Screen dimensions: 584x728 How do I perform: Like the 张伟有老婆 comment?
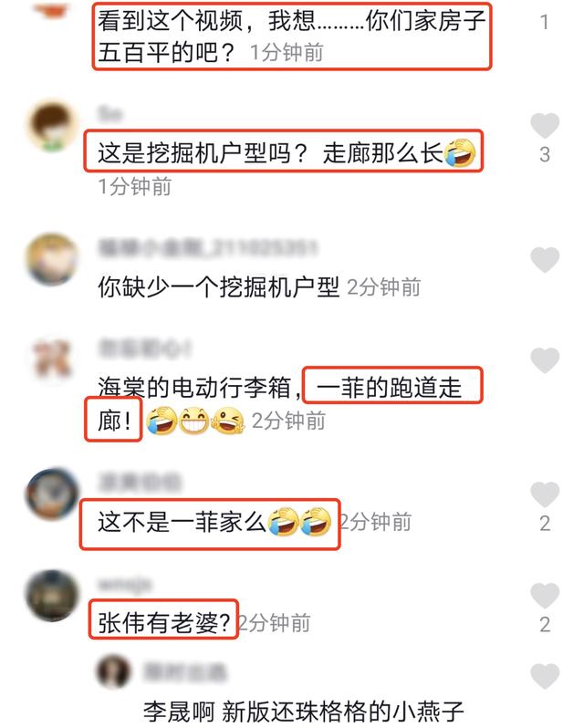[545, 595]
